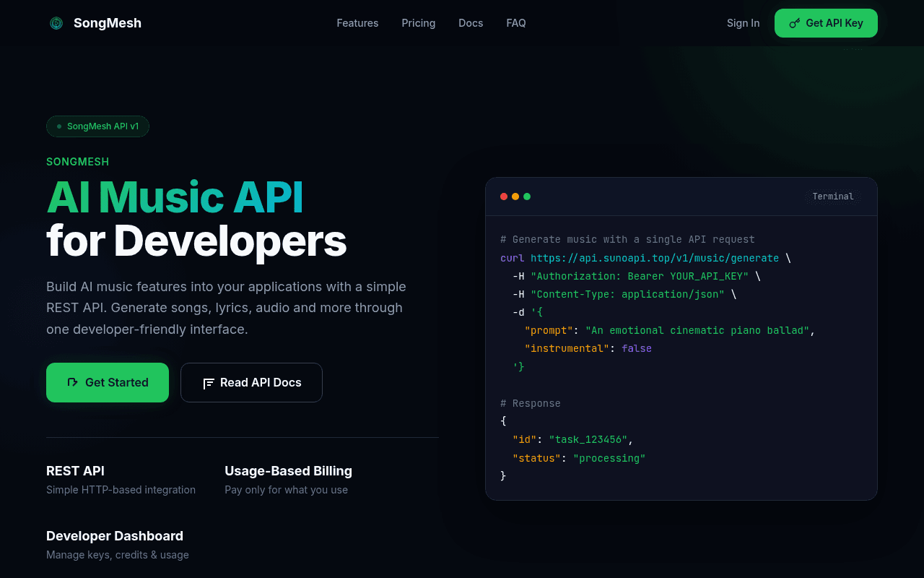Go to the Pricing page

coord(419,23)
